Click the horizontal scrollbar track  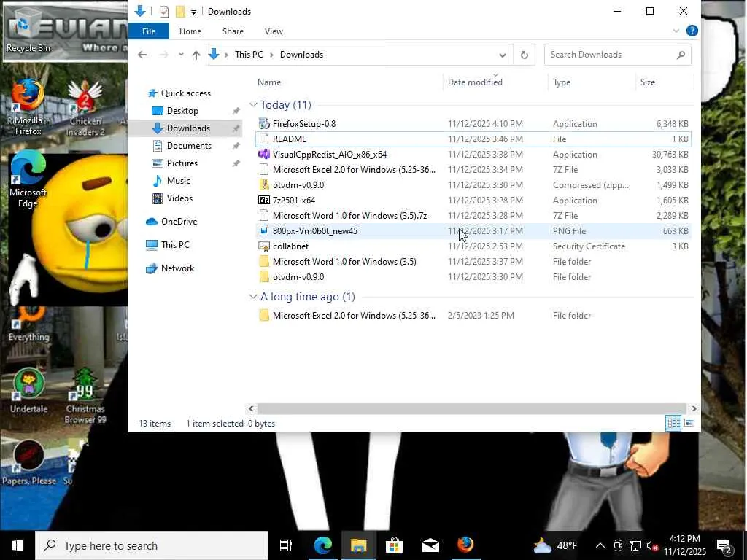pos(472,408)
